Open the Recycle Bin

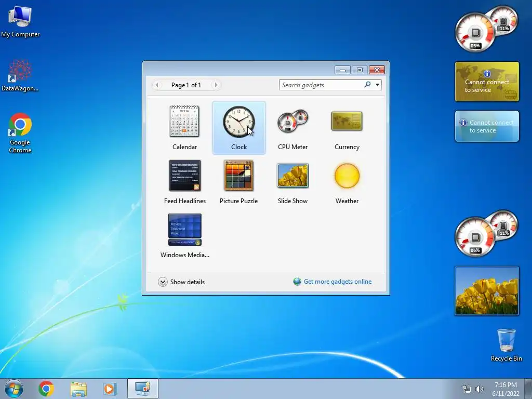506,345
